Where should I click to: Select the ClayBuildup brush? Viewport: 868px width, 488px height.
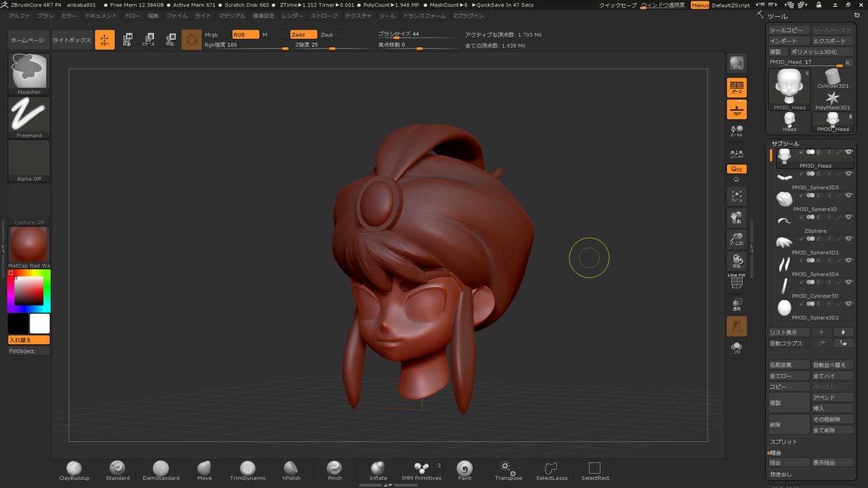click(74, 468)
